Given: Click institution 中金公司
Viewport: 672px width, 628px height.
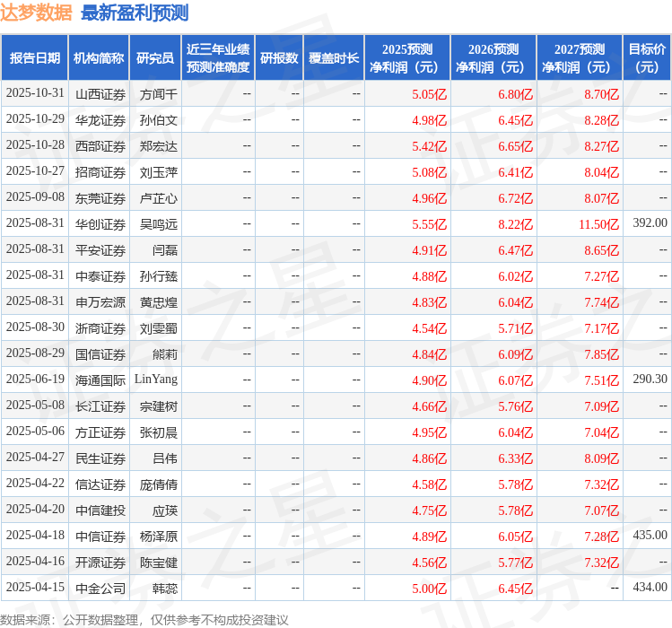Looking at the screenshot, I should click(100, 589).
